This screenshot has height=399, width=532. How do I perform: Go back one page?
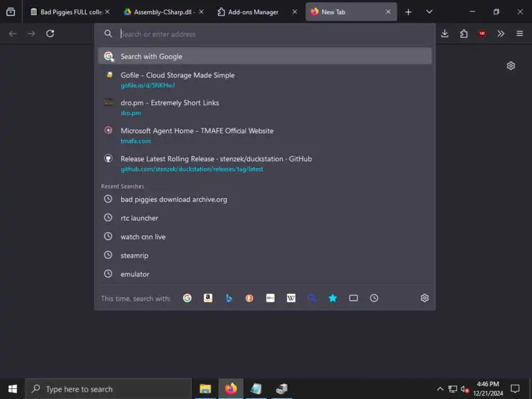pyautogui.click(x=12, y=34)
